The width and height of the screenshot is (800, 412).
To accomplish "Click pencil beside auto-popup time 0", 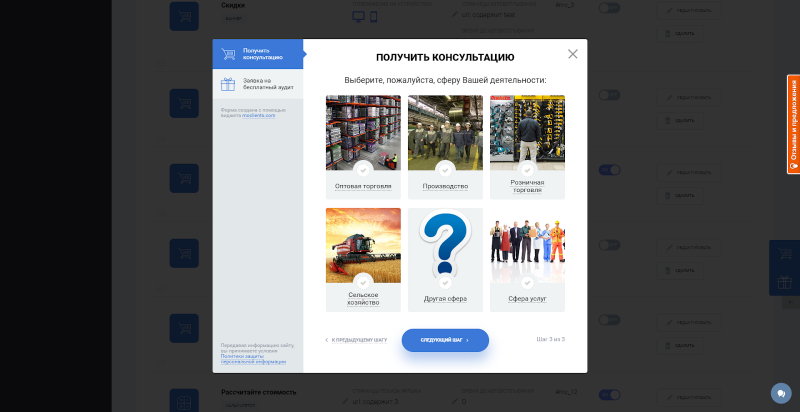I will tap(455, 401).
